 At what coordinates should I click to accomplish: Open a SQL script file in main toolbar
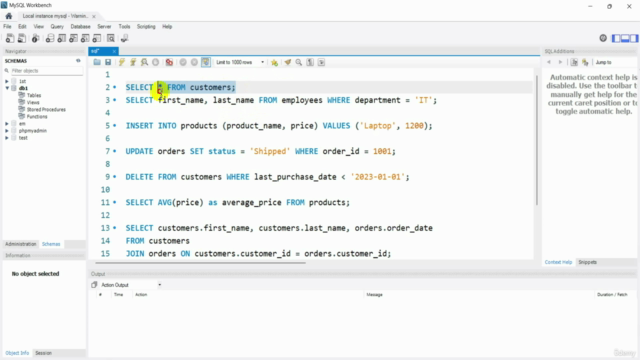click(x=22, y=38)
